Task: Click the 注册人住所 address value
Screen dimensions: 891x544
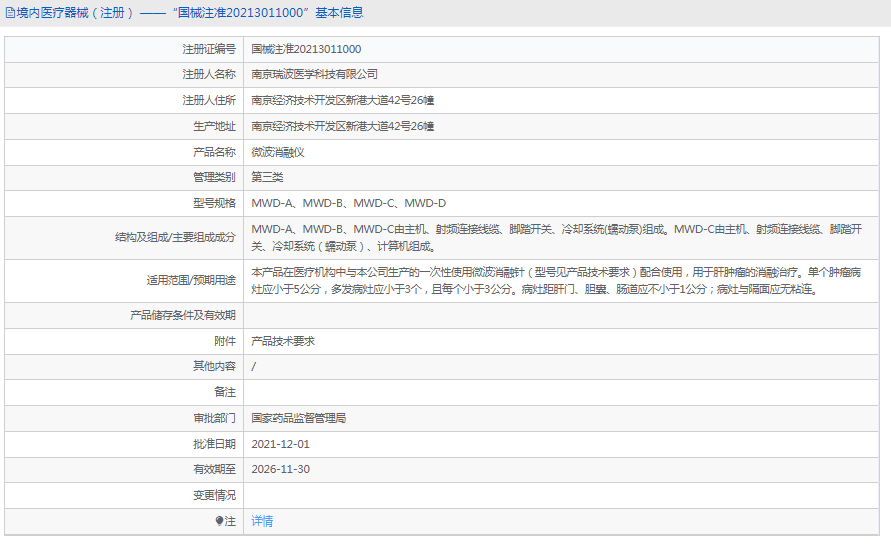Action: [343, 101]
